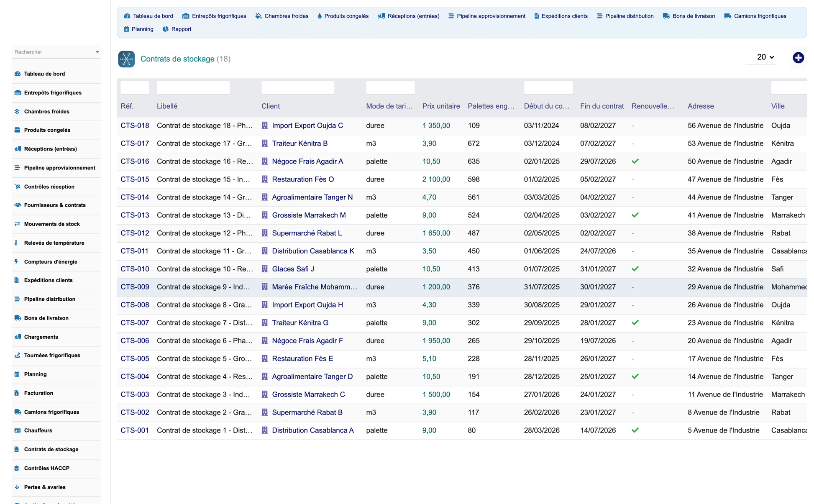Click Tableau de bord sidebar gauge icon
This screenshot has width=814, height=504.
point(18,74)
